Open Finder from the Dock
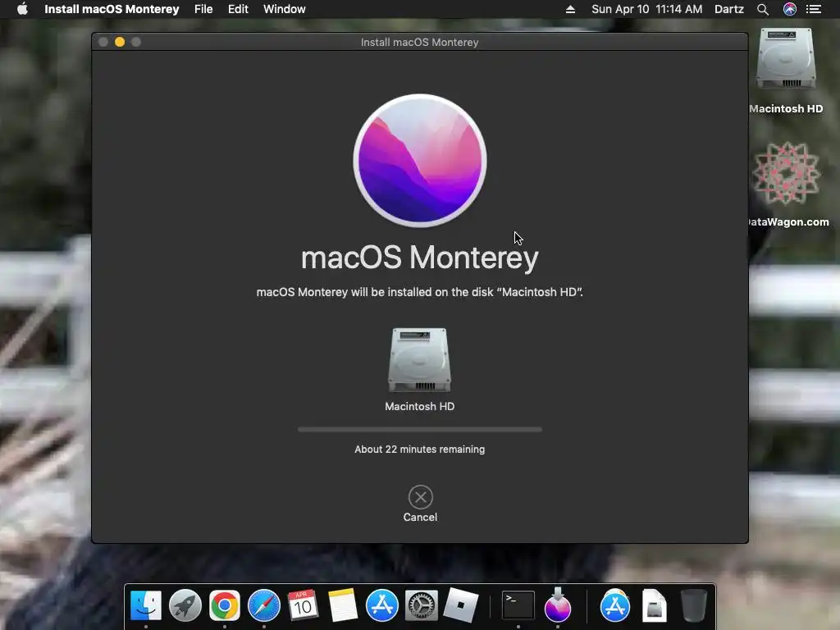The image size is (840, 630). pyautogui.click(x=146, y=605)
